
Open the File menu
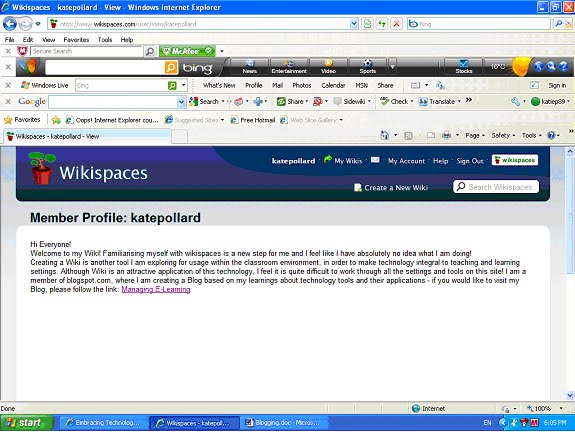pyautogui.click(x=10, y=40)
